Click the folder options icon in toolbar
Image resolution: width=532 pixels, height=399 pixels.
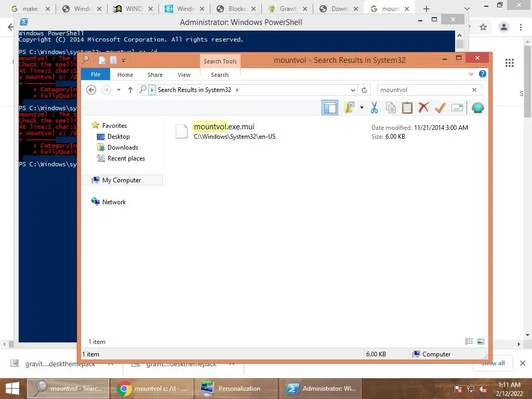[349, 108]
